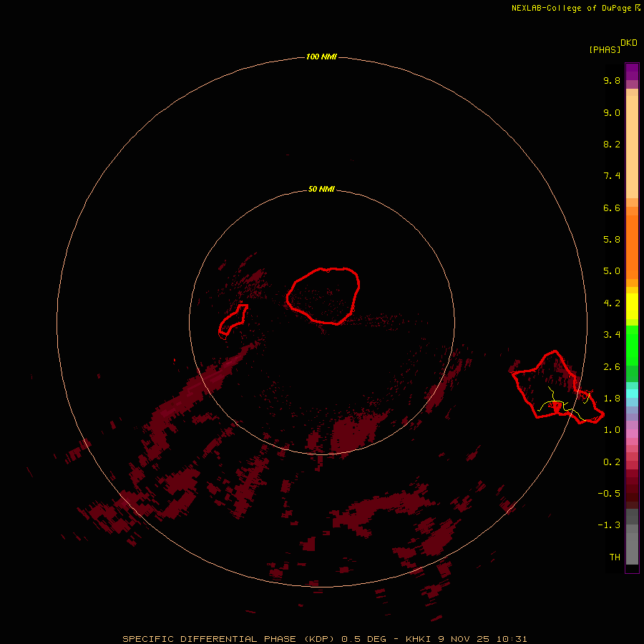Image resolution: width=644 pixels, height=644 pixels.
Task: Select the -1.3 scale value
Action: point(609,525)
